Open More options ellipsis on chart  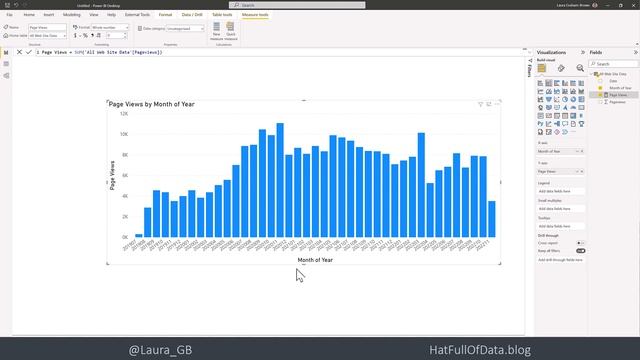(x=497, y=104)
